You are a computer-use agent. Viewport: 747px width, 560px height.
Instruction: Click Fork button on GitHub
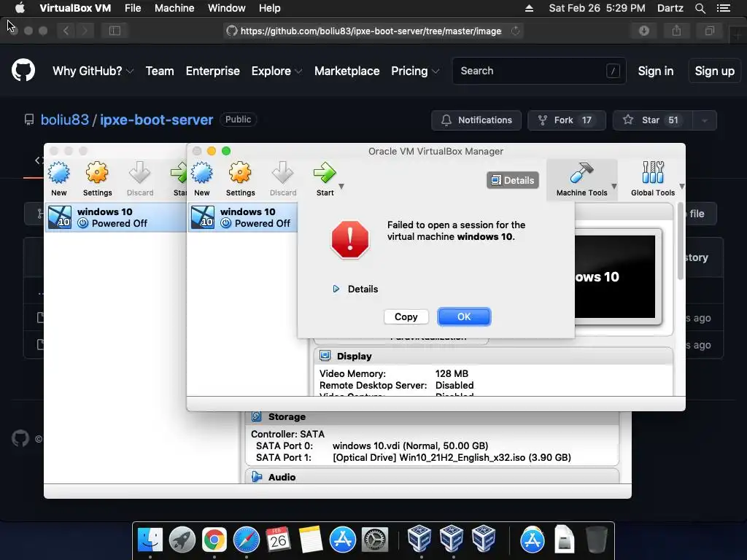tap(566, 120)
